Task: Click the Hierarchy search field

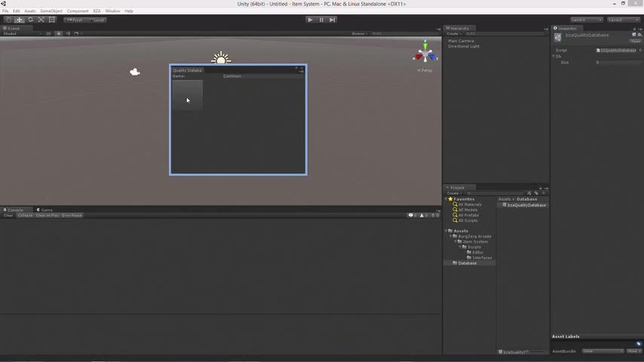Action: pos(504,34)
